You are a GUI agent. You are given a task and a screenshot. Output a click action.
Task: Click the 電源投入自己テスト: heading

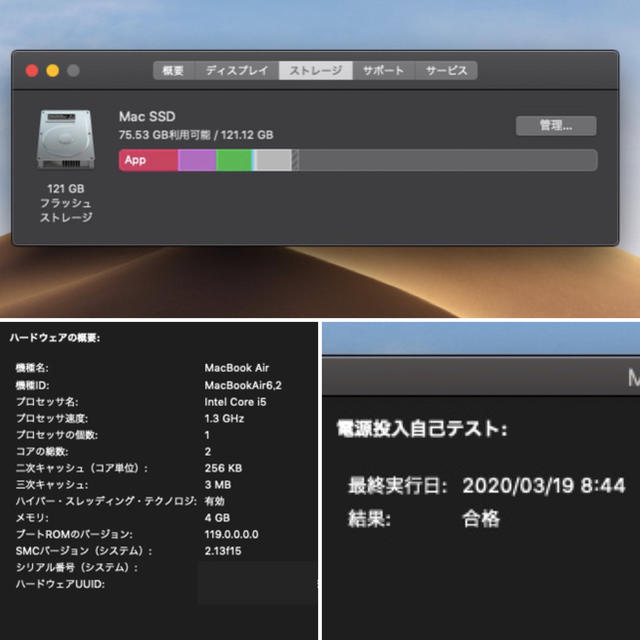(x=422, y=429)
